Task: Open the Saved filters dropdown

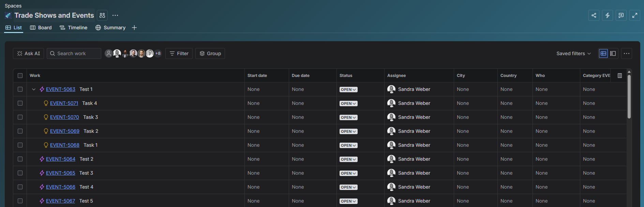Action: click(573, 53)
